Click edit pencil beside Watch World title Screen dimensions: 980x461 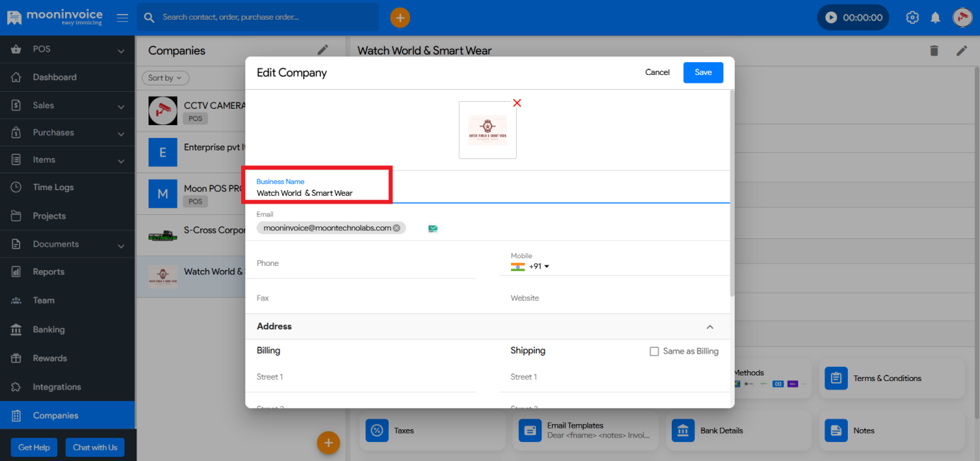click(962, 50)
